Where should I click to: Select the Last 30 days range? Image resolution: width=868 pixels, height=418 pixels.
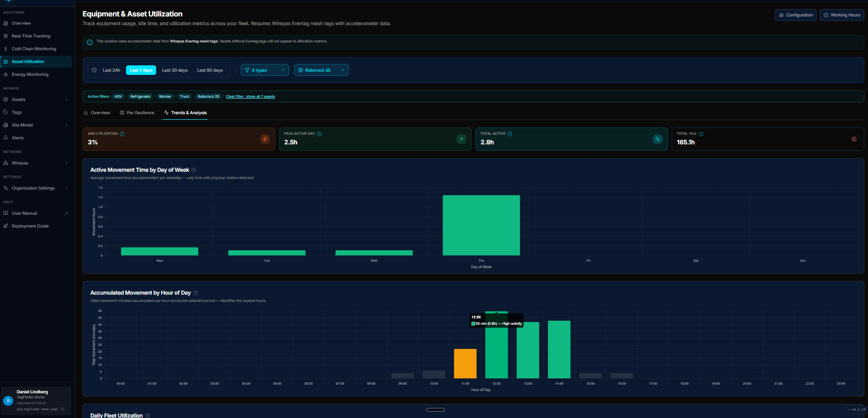(x=175, y=70)
